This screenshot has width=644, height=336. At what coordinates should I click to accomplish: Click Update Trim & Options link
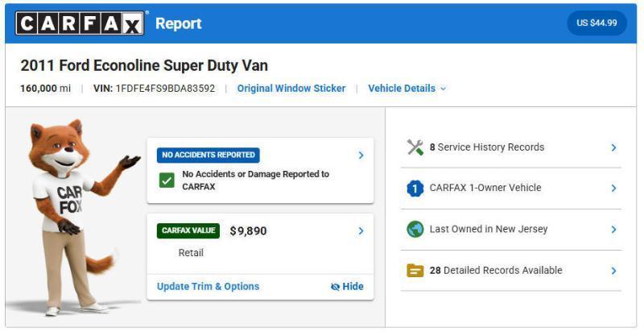208,286
